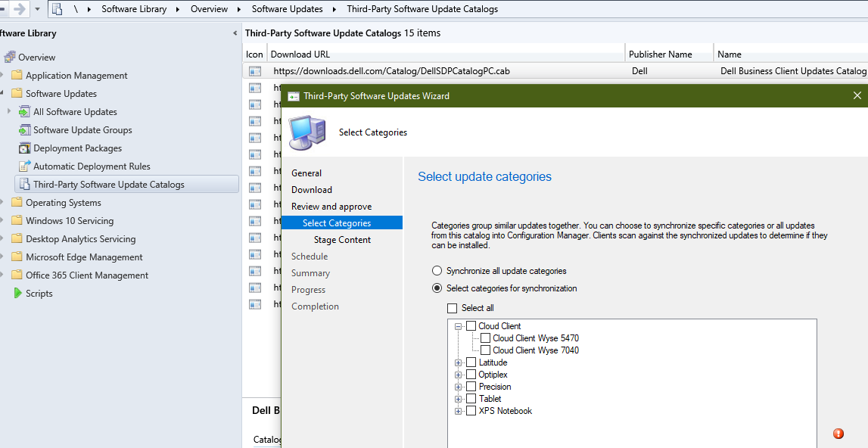Click the Deployment Packages icon
The height and width of the screenshot is (448, 868).
[24, 148]
